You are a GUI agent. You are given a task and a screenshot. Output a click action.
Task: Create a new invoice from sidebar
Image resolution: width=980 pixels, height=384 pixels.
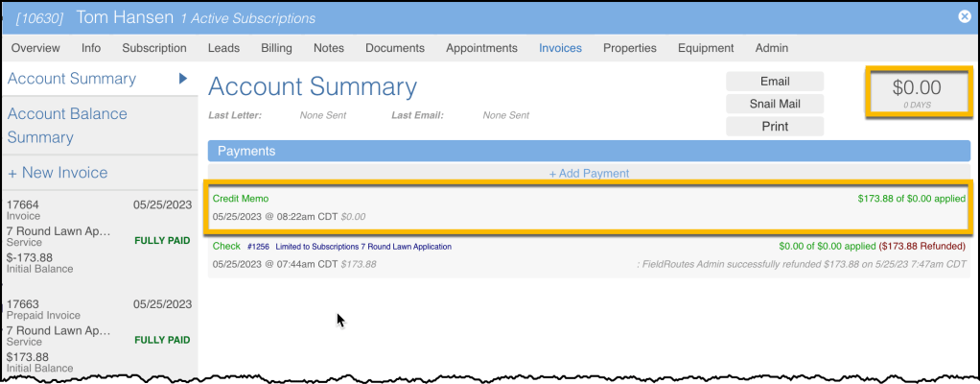(x=58, y=173)
